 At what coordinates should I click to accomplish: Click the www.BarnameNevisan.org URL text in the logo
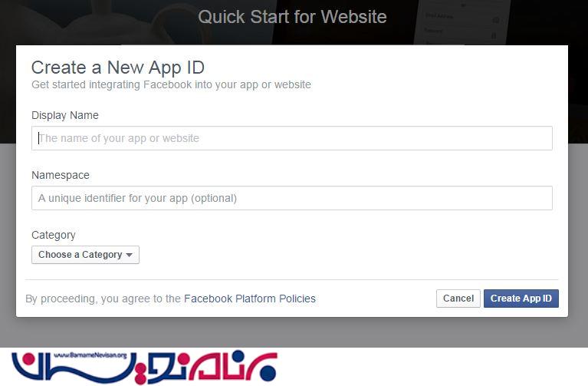tap(90, 355)
